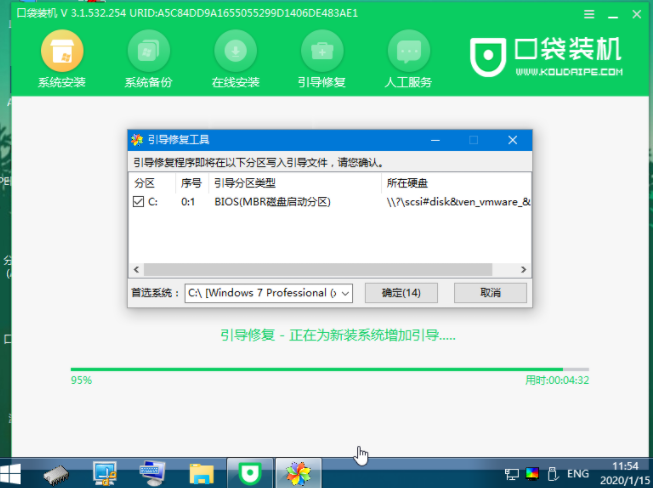Click the horizontal scrollbar right arrow

pos(525,269)
